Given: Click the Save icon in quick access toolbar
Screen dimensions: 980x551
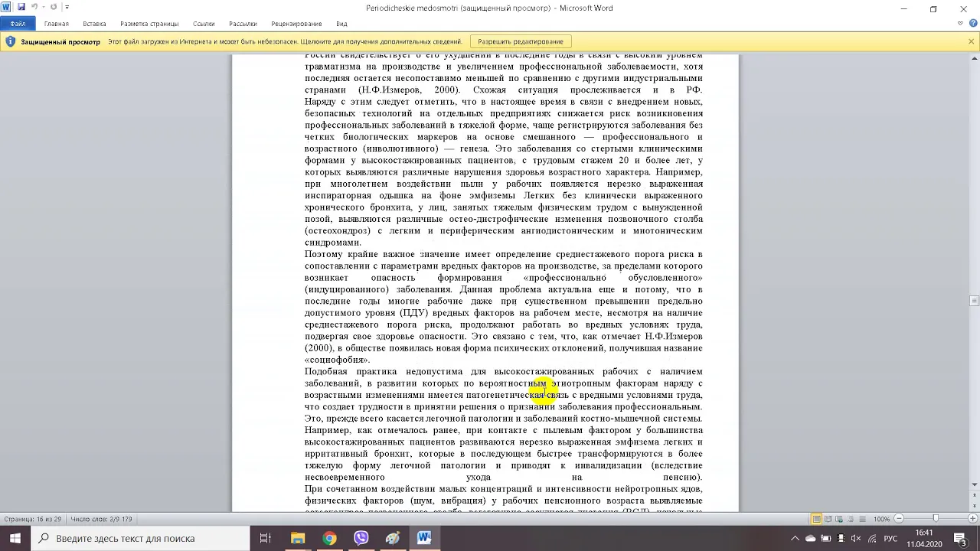Looking at the screenshot, I should pos(21,8).
